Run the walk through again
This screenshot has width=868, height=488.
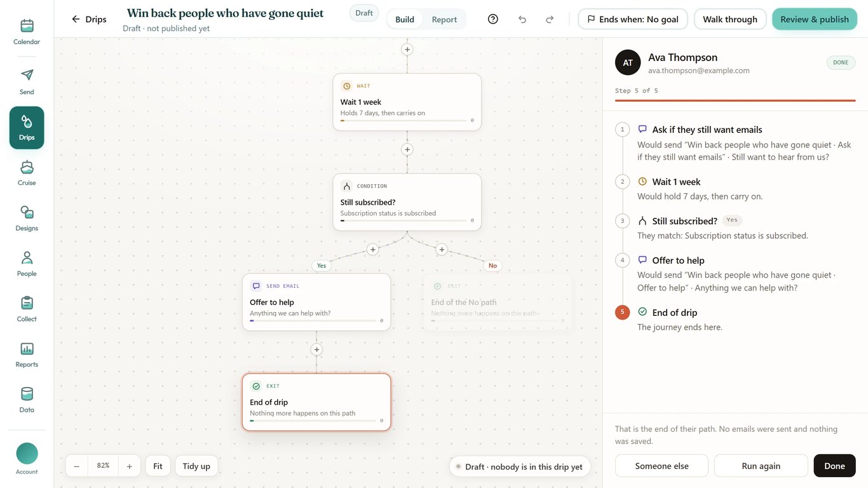[x=761, y=466]
